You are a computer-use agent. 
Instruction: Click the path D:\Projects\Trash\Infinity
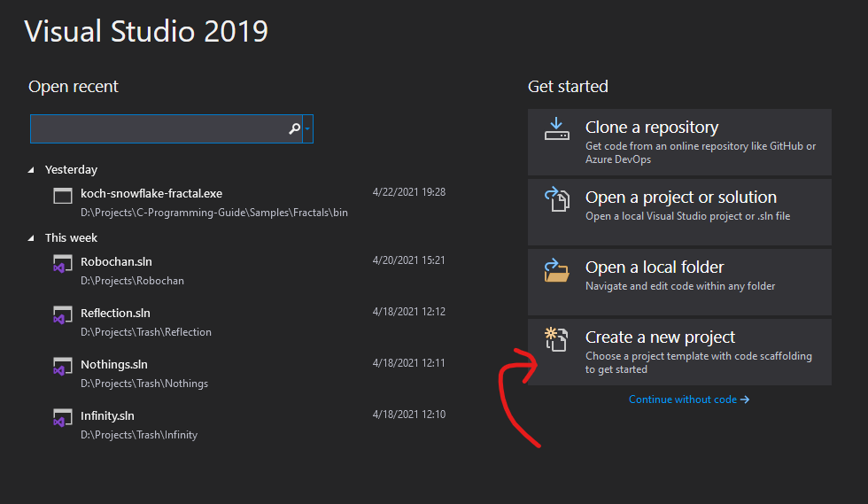(x=139, y=435)
